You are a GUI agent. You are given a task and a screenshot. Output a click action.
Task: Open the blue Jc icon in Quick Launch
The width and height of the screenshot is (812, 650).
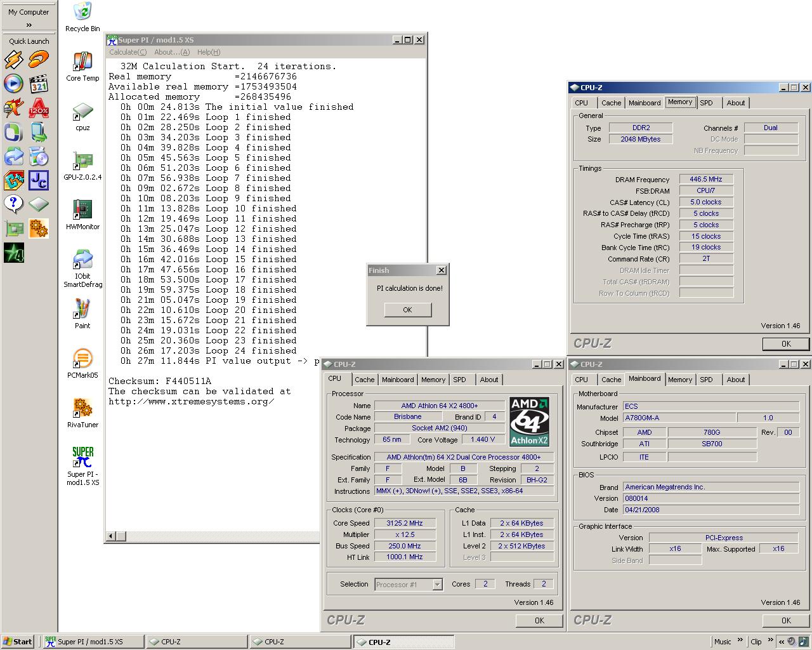(x=39, y=180)
